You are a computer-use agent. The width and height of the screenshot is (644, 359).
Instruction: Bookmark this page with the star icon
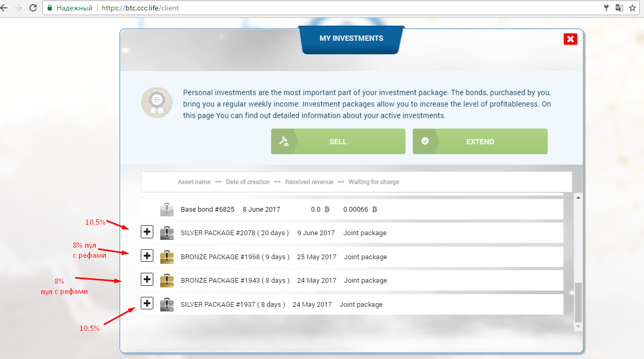632,8
